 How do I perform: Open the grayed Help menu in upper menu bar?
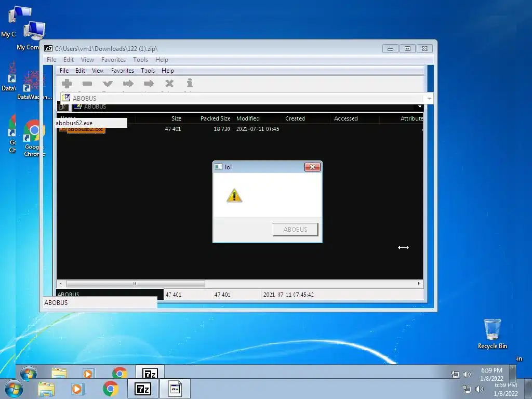(162, 60)
